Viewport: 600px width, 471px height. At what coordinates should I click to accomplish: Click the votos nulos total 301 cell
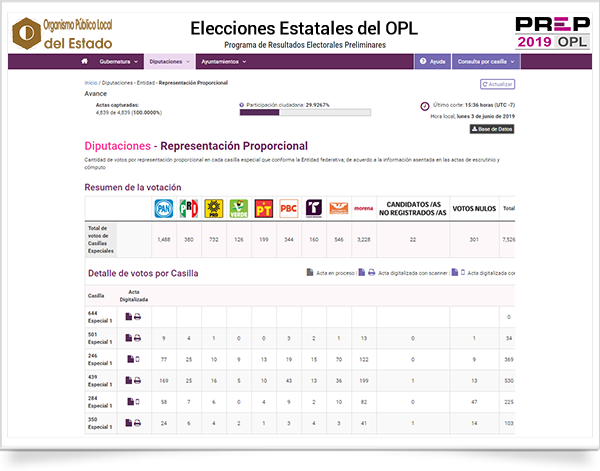pyautogui.click(x=474, y=240)
